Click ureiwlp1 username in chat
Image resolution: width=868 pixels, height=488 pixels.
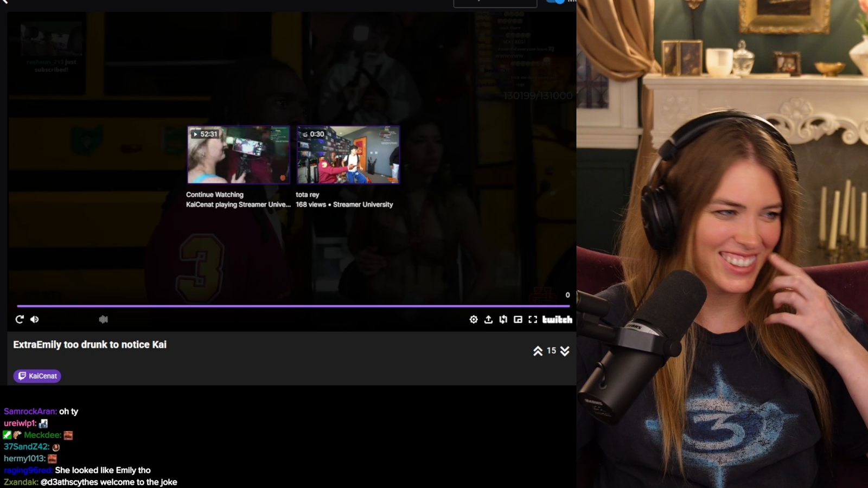coord(20,423)
